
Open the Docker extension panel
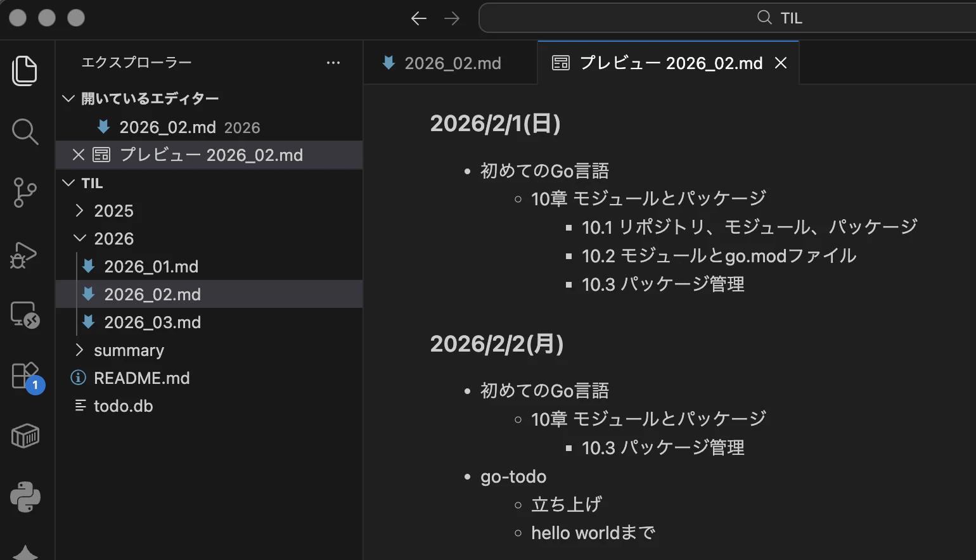(25, 436)
